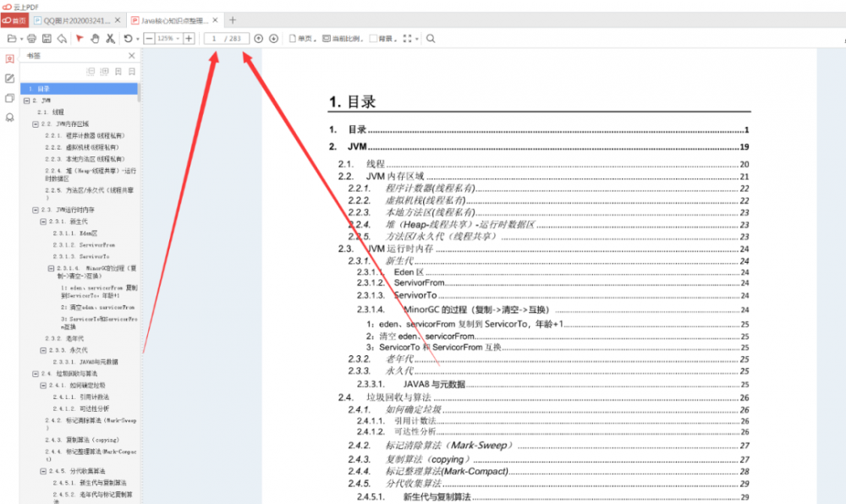Screen dimensions: 846x504
Task: Open the rotate dropdown arrow
Action: (x=138, y=38)
